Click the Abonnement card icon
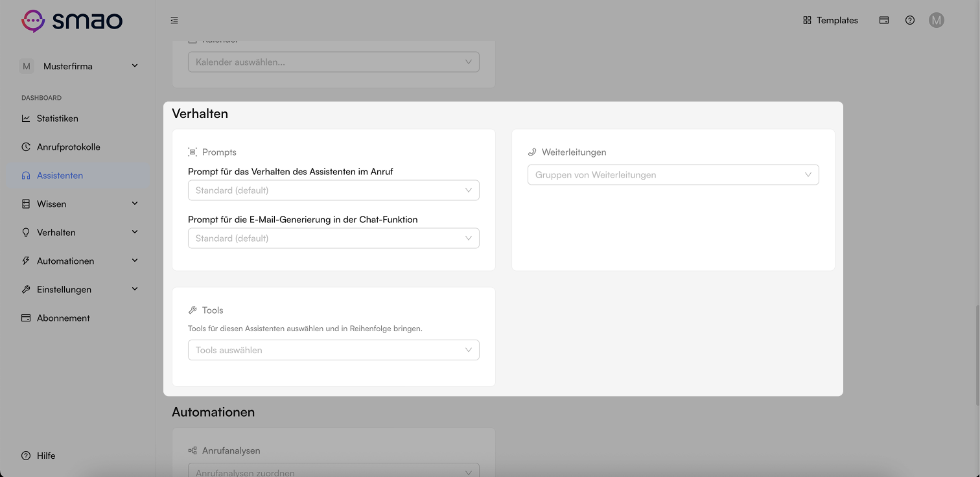The image size is (980, 477). point(26,318)
